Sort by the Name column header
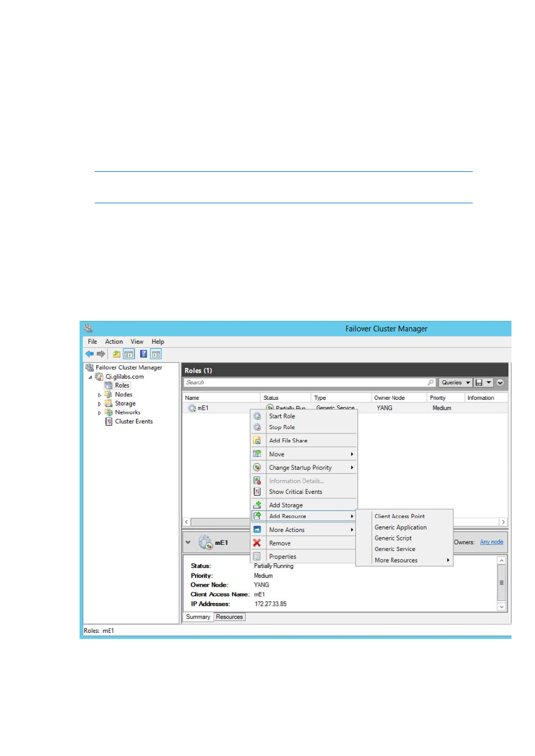The height and width of the screenshot is (756, 535). tap(222, 398)
